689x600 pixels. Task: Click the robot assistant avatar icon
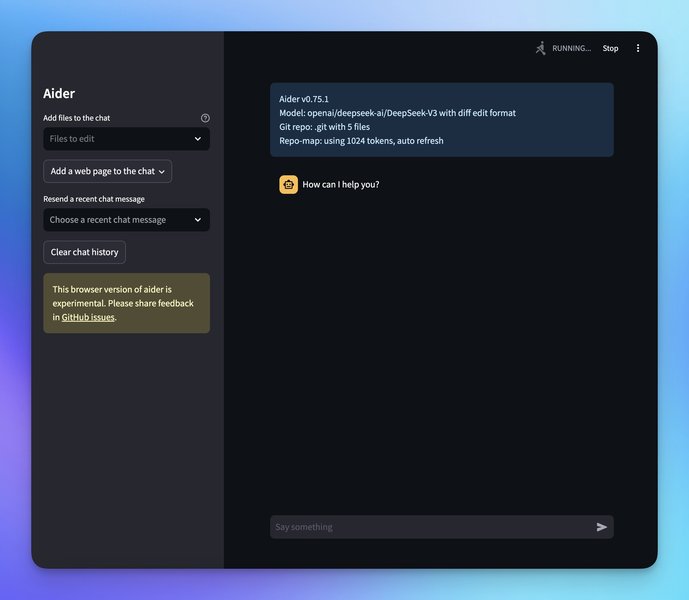click(x=288, y=185)
